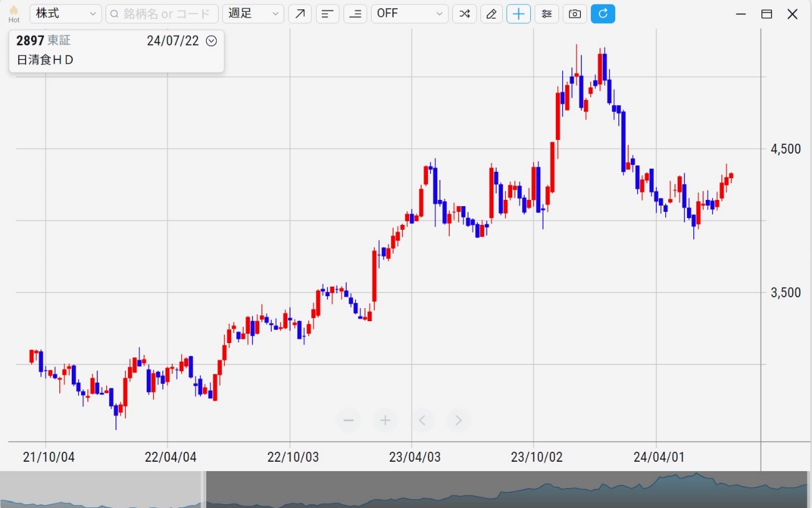
Task: Click the 日清食HD stock name label
Action: tap(45, 60)
